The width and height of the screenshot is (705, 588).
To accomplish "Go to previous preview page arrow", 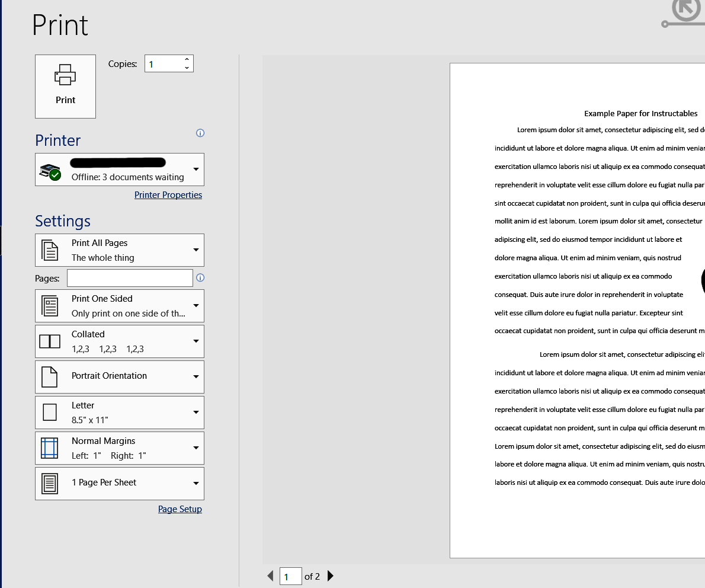I will pyautogui.click(x=270, y=576).
